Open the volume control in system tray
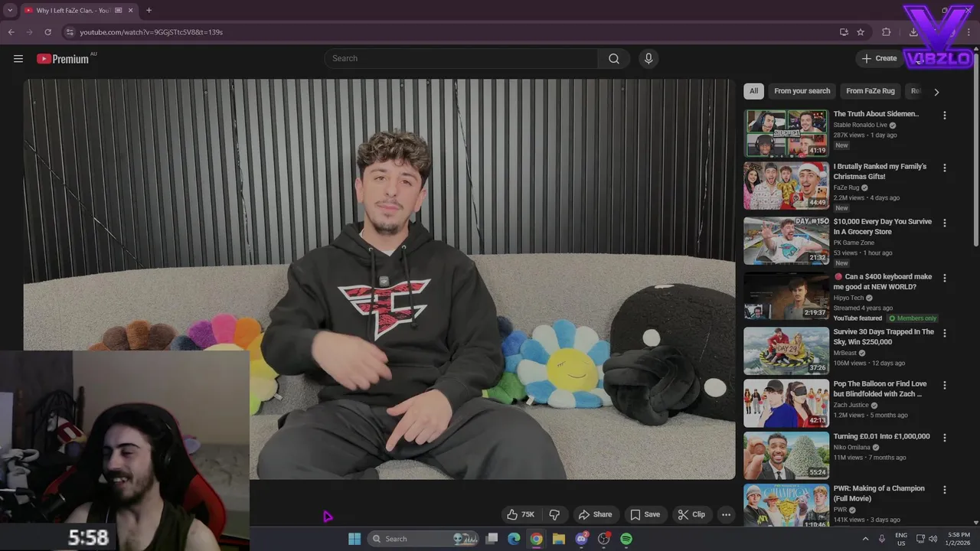This screenshot has width=980, height=551. tap(933, 539)
